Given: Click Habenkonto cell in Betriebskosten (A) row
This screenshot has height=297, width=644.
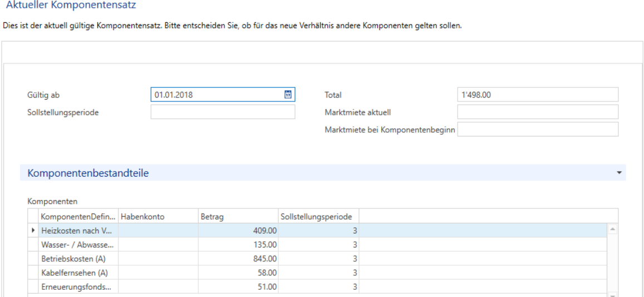Looking at the screenshot, I should (x=158, y=259).
